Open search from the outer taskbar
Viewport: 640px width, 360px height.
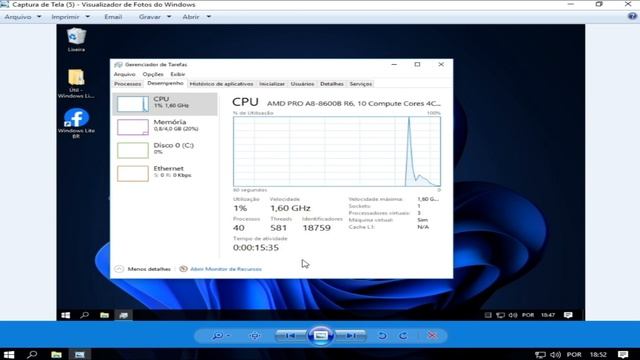click(x=32, y=354)
